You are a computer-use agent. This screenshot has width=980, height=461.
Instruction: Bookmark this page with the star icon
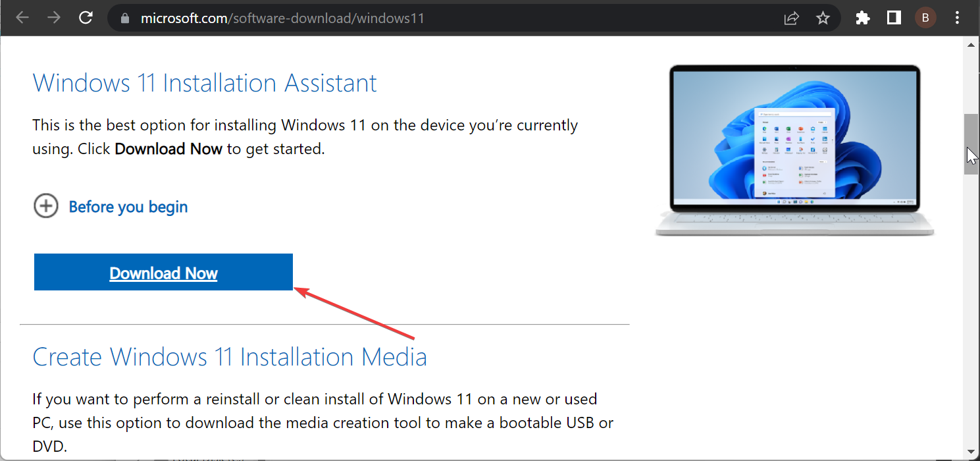click(823, 18)
